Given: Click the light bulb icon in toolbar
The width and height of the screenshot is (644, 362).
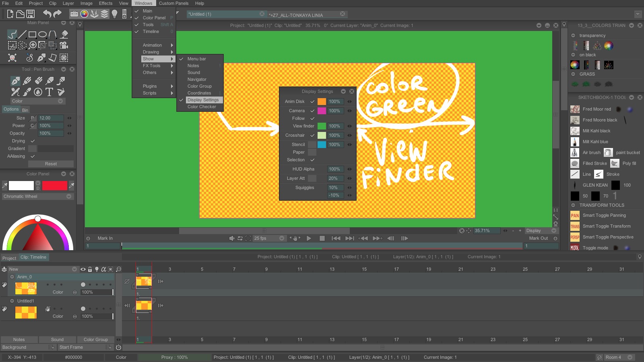Looking at the screenshot, I should pyautogui.click(x=115, y=14).
